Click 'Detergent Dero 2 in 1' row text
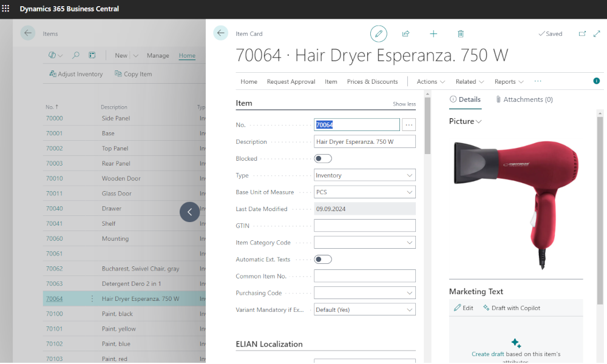The image size is (607, 364). coord(131,283)
